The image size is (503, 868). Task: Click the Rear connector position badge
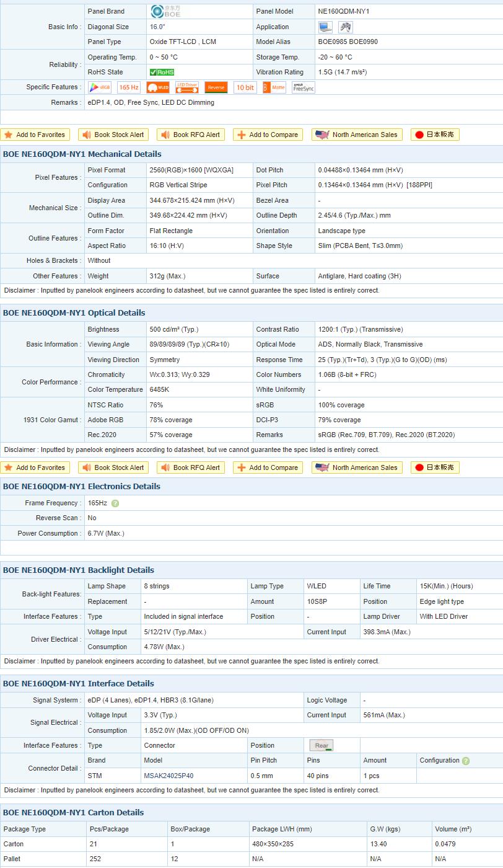tap(321, 746)
